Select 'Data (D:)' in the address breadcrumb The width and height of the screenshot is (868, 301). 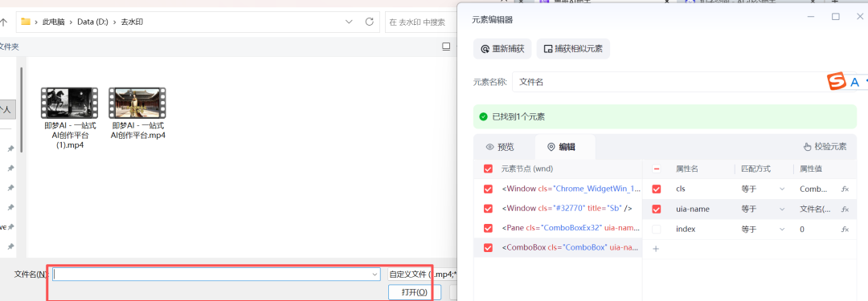pyautogui.click(x=92, y=22)
